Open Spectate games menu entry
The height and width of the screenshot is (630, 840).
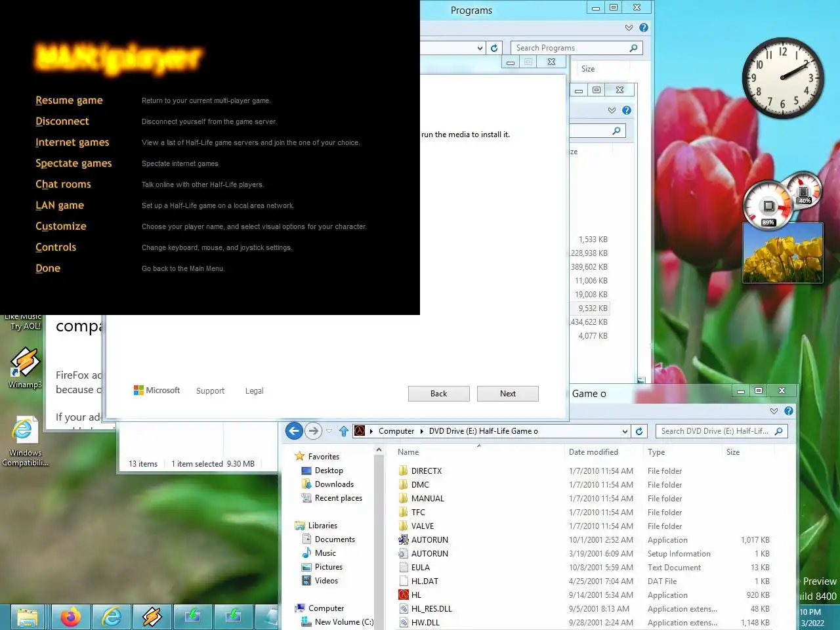coord(73,163)
